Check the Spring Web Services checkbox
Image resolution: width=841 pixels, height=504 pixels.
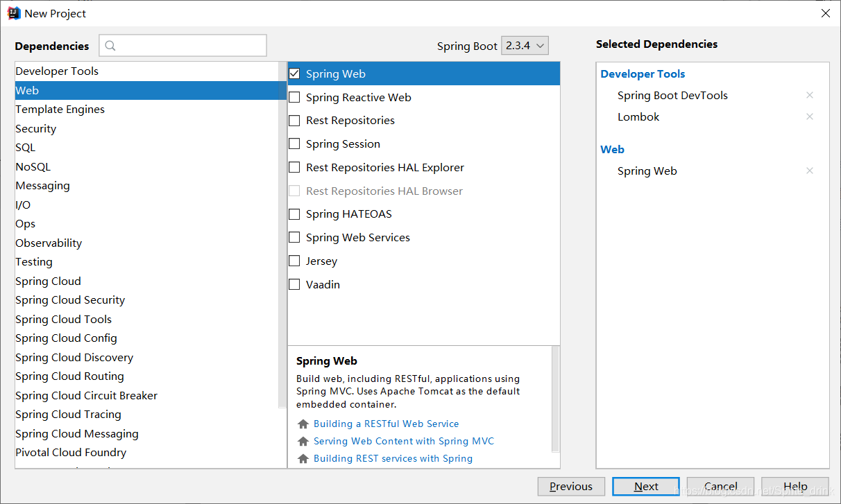tap(294, 238)
